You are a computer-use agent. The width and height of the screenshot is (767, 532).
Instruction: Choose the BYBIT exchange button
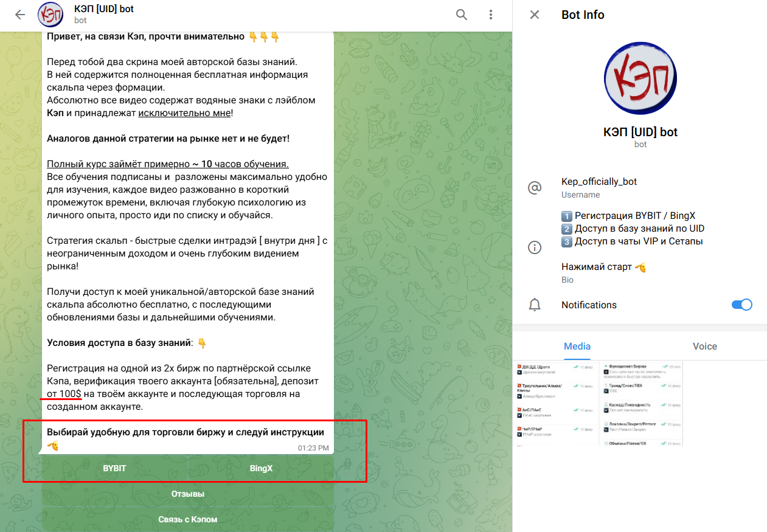point(114,468)
